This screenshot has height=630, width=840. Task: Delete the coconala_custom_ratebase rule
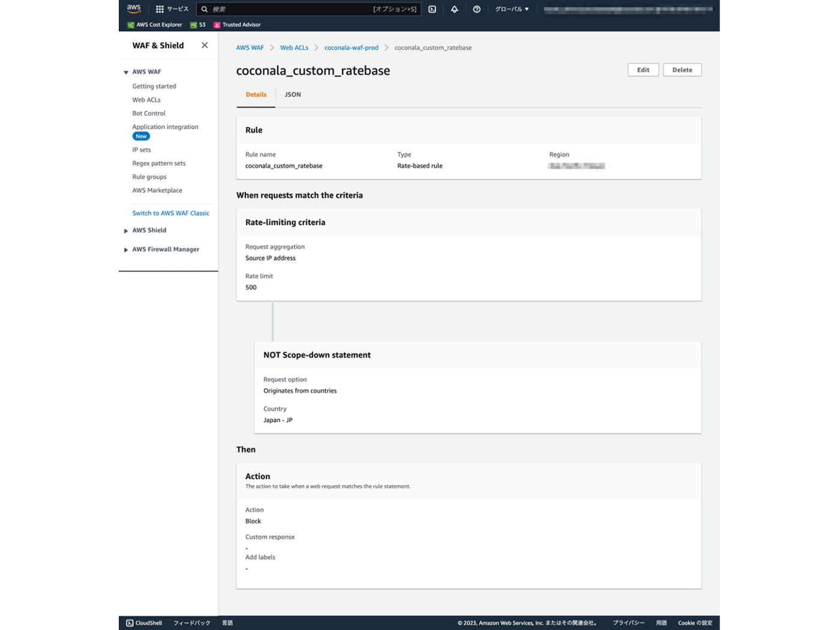click(x=682, y=70)
